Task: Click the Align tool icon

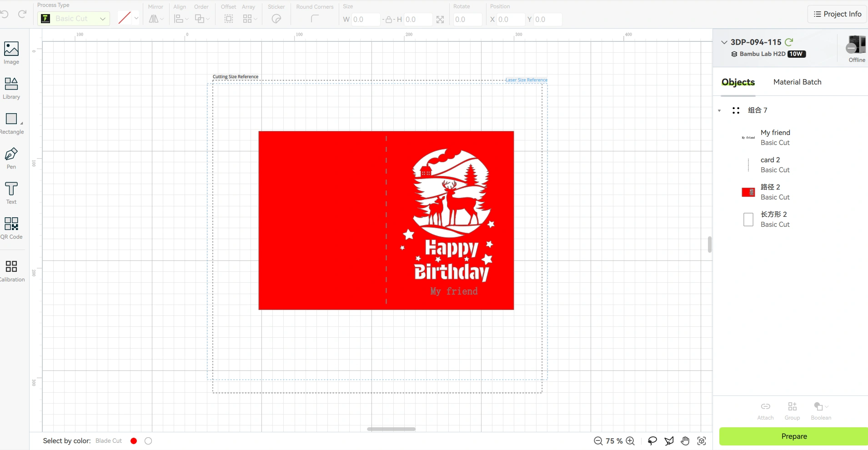Action: (179, 19)
